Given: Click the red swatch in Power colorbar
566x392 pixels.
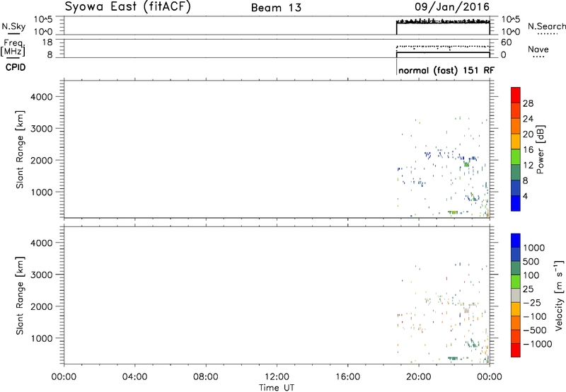Looking at the screenshot, I should (516, 95).
